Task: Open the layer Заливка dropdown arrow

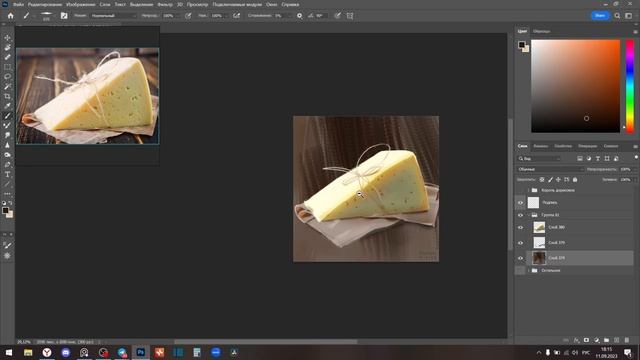Action: (635, 180)
